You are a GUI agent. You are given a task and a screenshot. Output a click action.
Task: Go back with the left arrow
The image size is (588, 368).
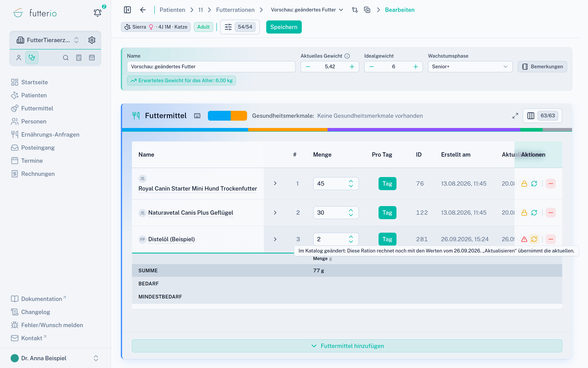coord(143,10)
